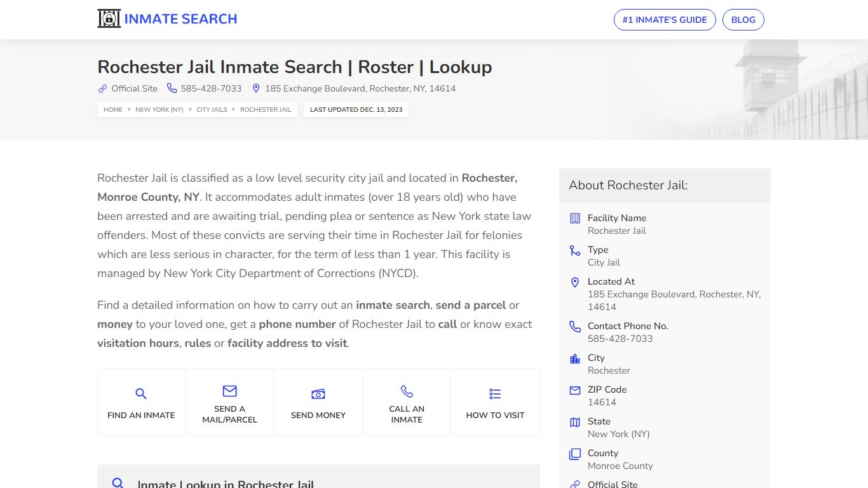
Task: Click the Send a Mail/Parcel envelope icon
Action: pos(229,391)
